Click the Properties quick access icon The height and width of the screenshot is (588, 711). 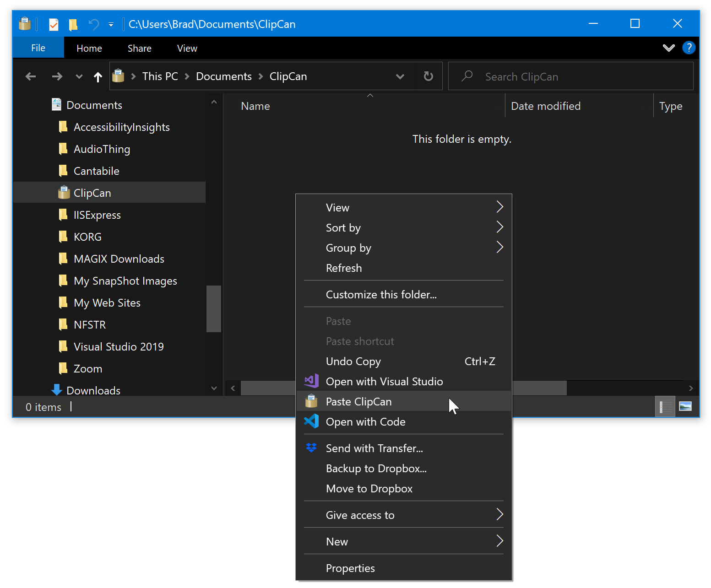(54, 24)
